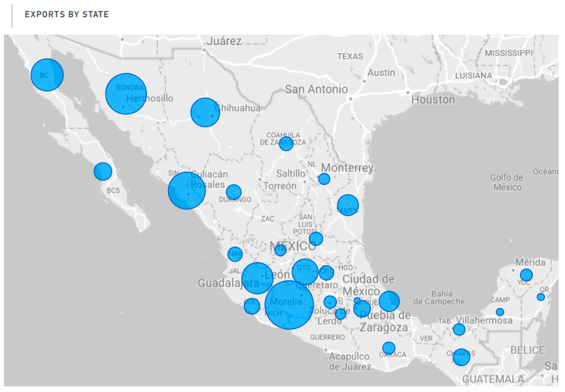Image resolution: width=565 pixels, height=392 pixels.
Task: Select the QRO bubble
Action: pyautogui.click(x=326, y=273)
